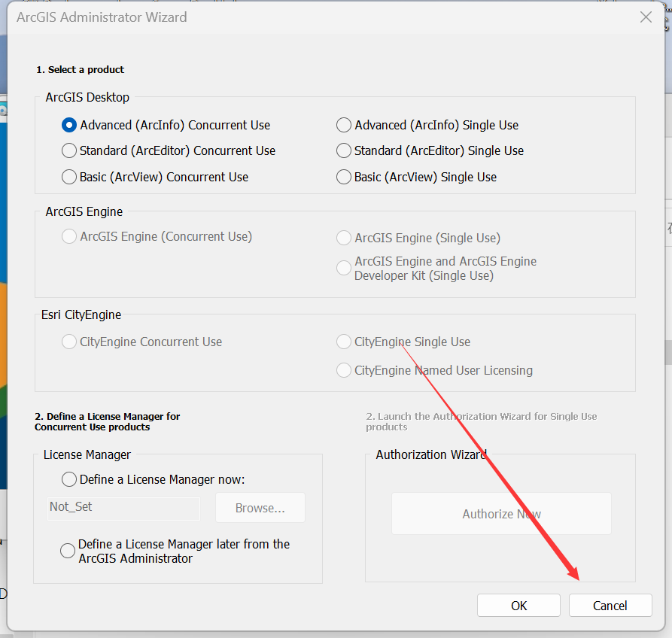Enable Define a License Manager now

click(x=69, y=479)
